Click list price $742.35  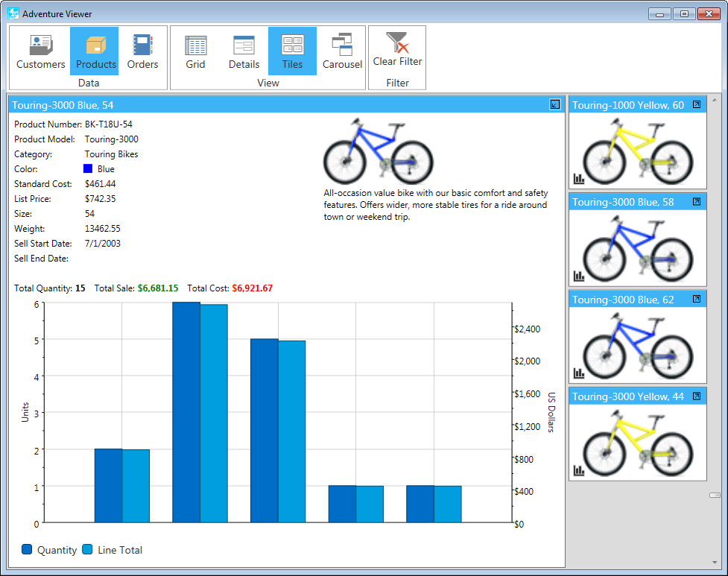[101, 199]
